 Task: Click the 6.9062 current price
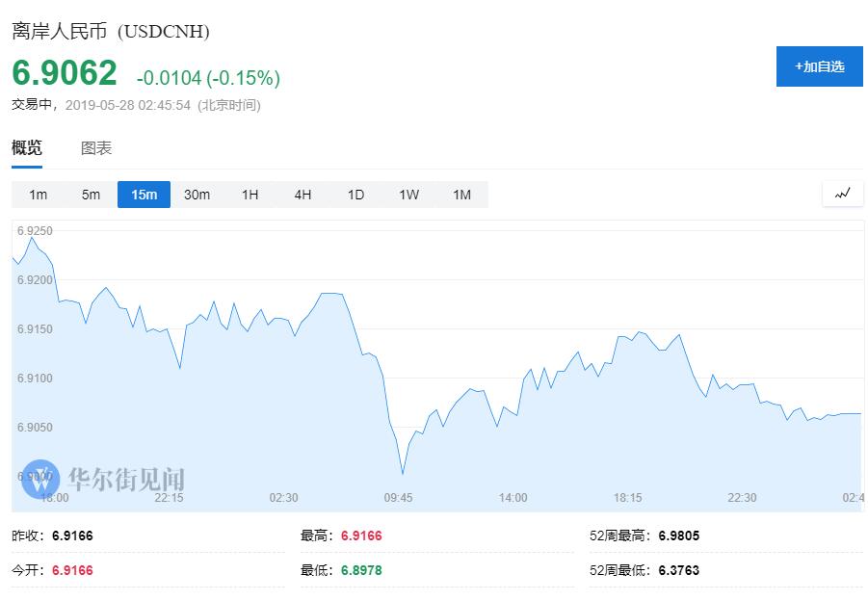[x=65, y=73]
